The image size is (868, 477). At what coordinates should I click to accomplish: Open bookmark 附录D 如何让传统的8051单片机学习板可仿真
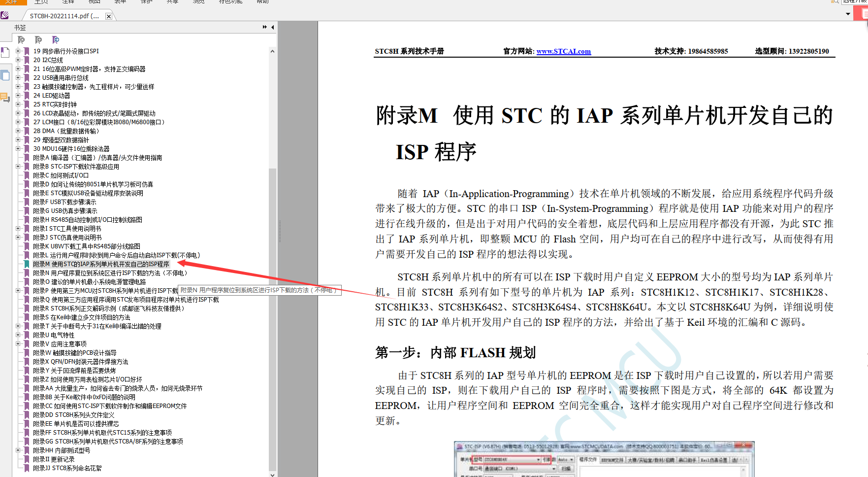click(93, 184)
